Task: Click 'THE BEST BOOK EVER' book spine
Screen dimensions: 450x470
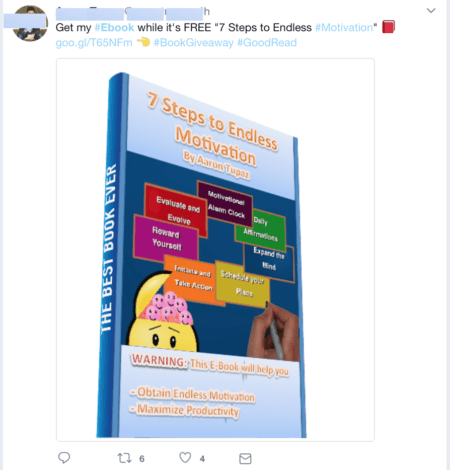Action: [x=109, y=248]
